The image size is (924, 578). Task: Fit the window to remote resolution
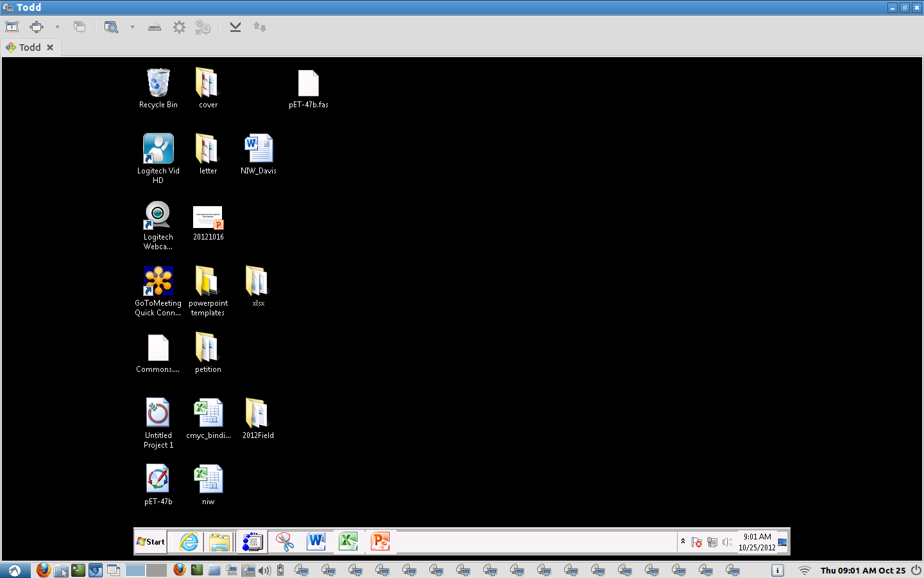click(x=37, y=27)
